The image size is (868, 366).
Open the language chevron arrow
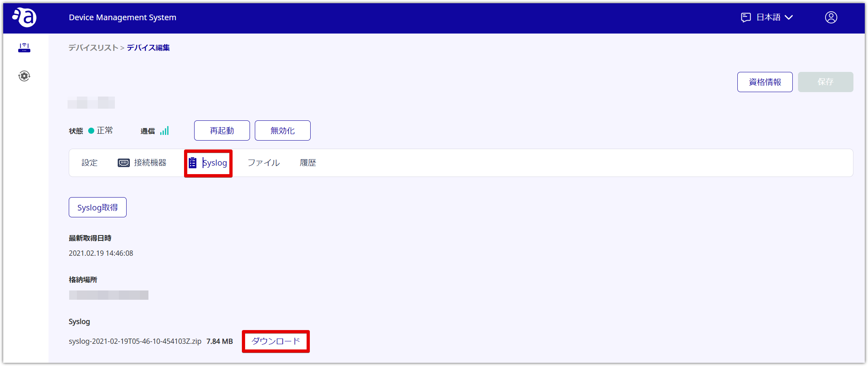[x=789, y=17]
